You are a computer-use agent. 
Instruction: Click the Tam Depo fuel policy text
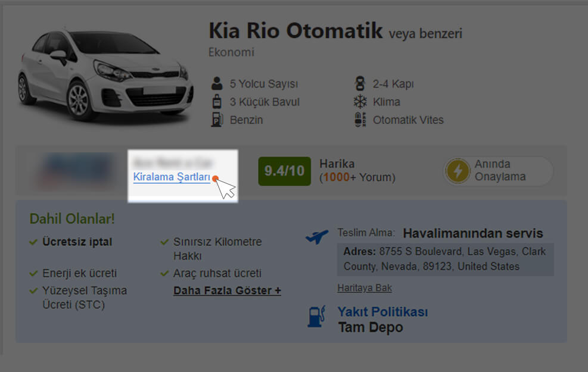371,327
